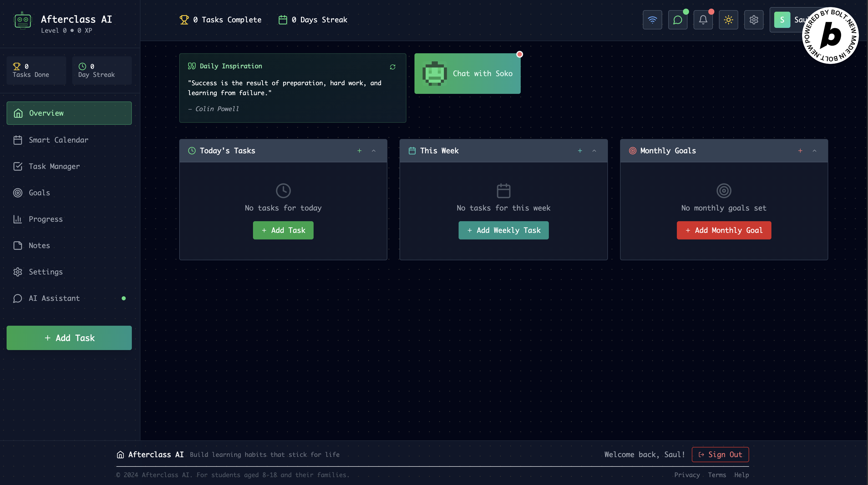Open the chat icon in header

(x=678, y=20)
